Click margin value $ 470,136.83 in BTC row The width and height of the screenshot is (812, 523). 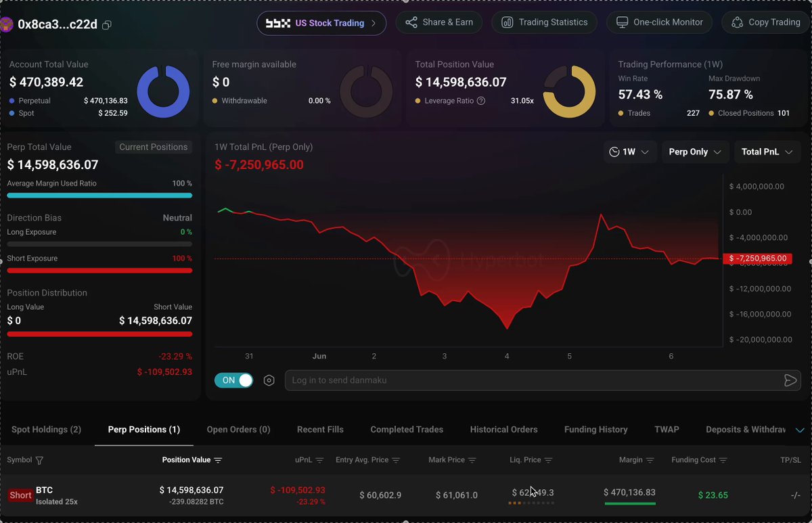coord(630,493)
